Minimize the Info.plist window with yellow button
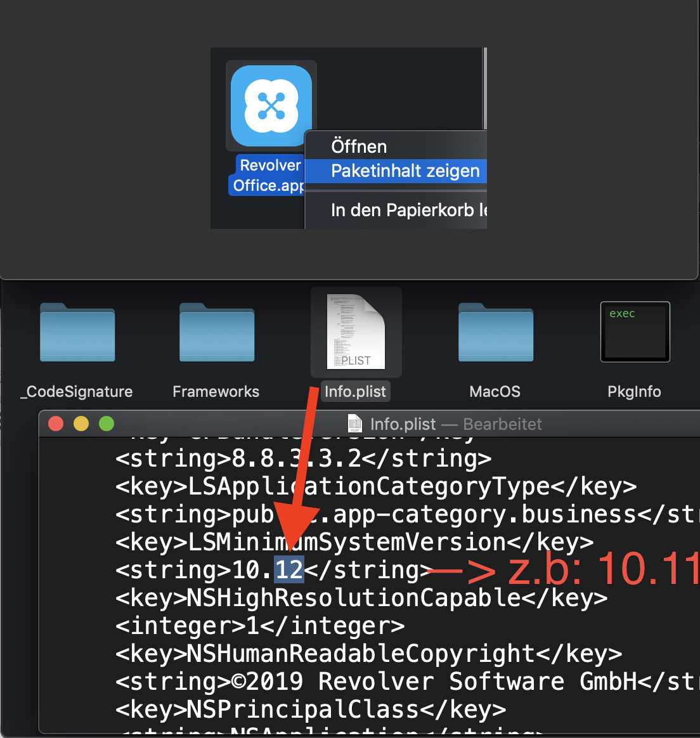This screenshot has height=738, width=700. [x=81, y=424]
